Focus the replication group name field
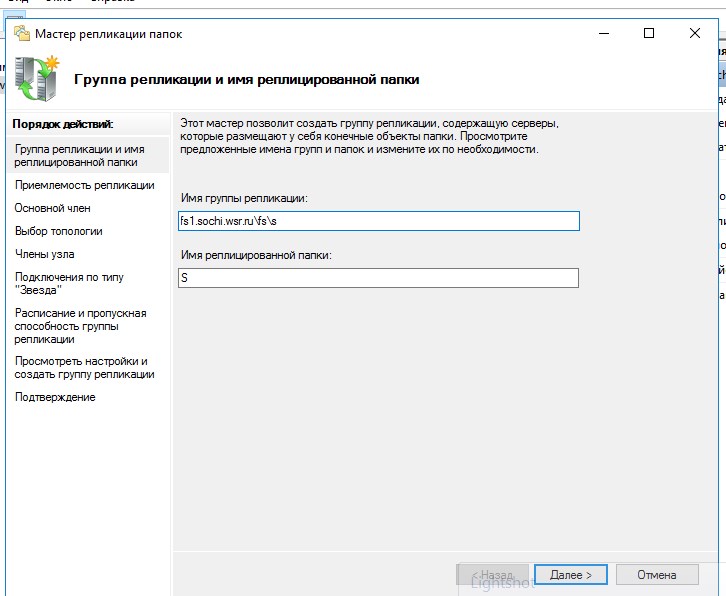Image resolution: width=726 pixels, height=596 pixels. [x=379, y=221]
